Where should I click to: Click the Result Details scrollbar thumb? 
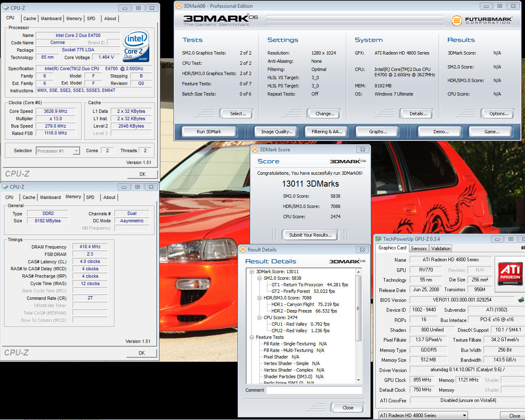[358, 308]
